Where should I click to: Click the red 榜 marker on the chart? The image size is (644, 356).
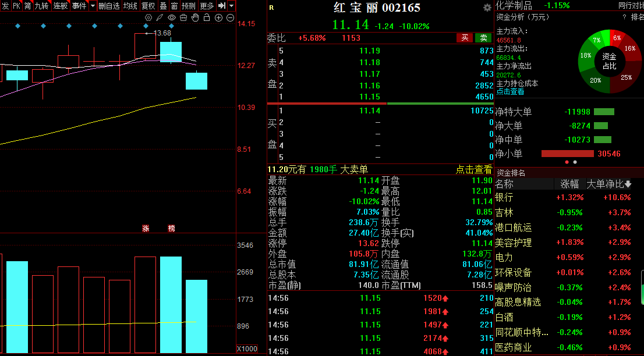[171, 229]
